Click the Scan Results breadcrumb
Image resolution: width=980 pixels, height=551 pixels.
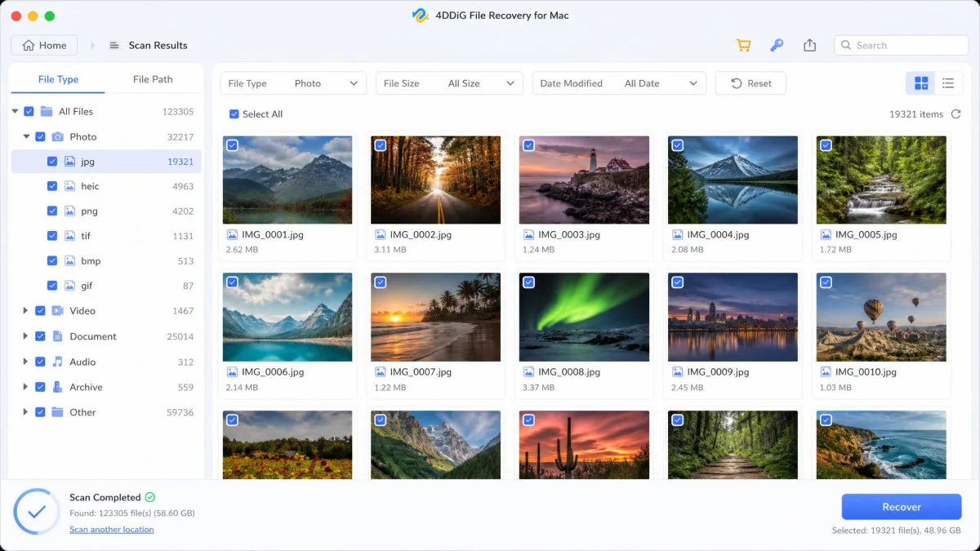click(158, 46)
